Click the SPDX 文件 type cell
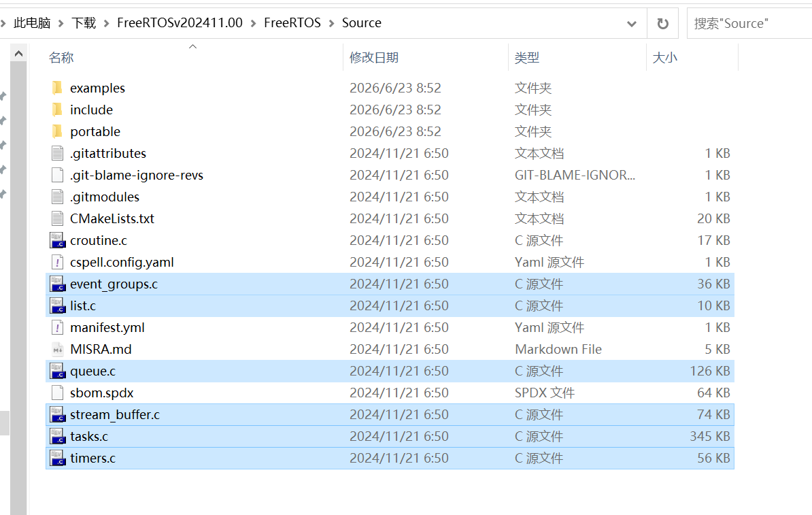Image resolution: width=812 pixels, height=515 pixels. tap(545, 393)
